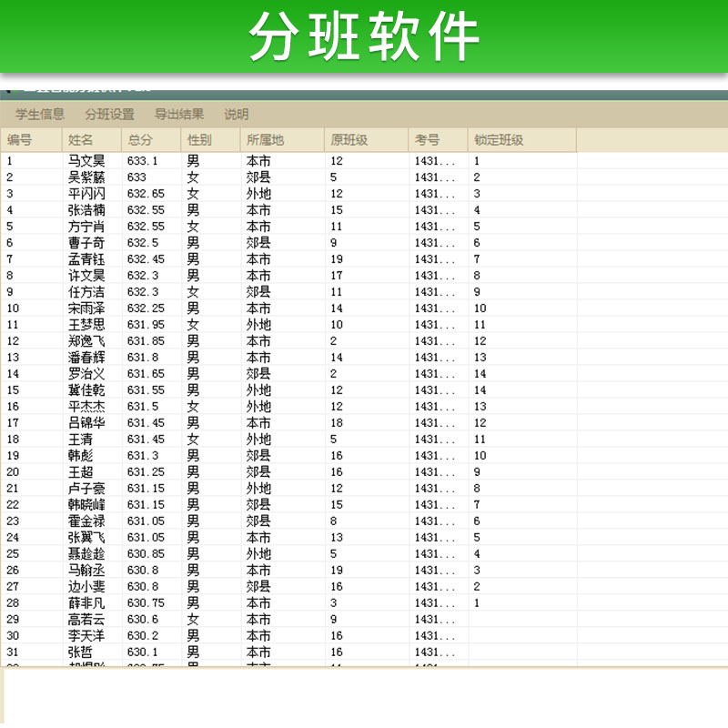
Task: Click the name 潘春辉
Action: tap(86, 358)
